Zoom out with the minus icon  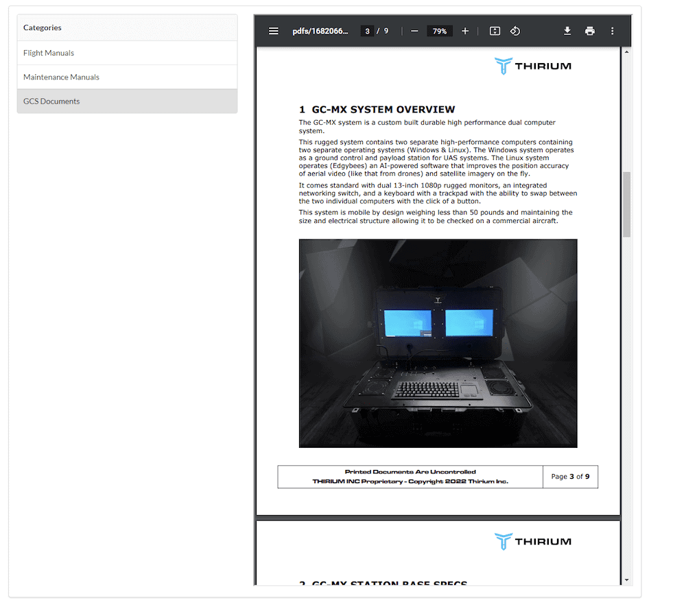414,31
